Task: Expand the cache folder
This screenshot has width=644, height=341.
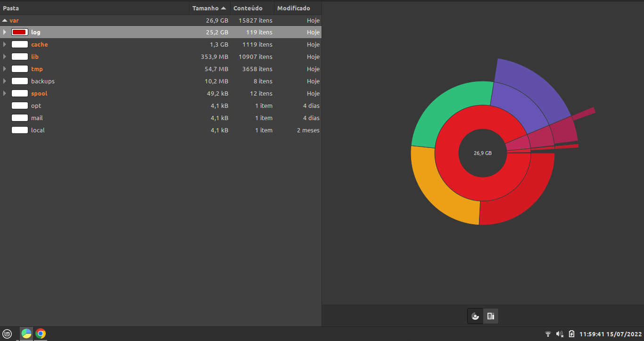Action: [x=5, y=44]
